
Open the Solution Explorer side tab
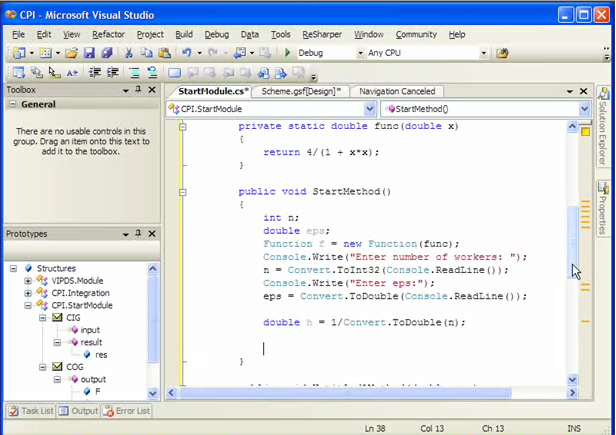click(603, 128)
